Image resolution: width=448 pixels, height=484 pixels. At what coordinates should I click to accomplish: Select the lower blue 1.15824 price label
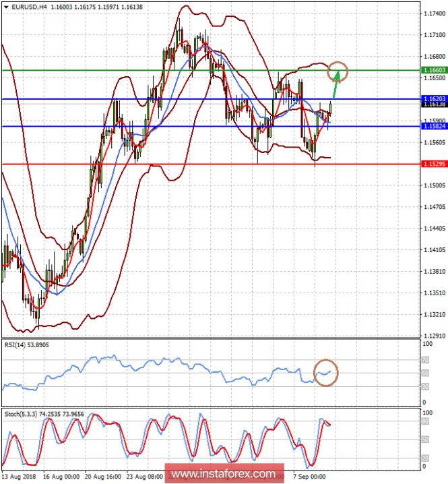[435, 126]
